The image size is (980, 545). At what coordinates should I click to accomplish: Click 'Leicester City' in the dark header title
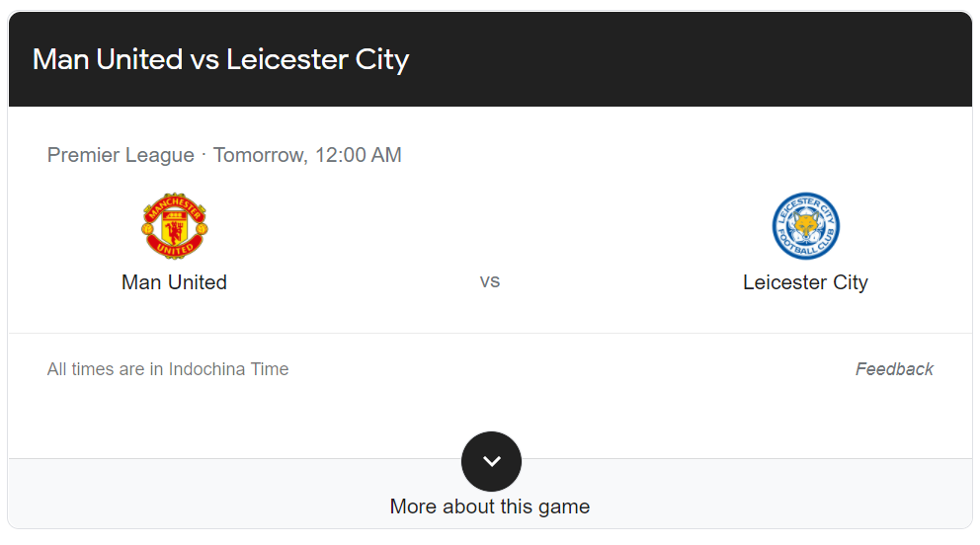(317, 60)
